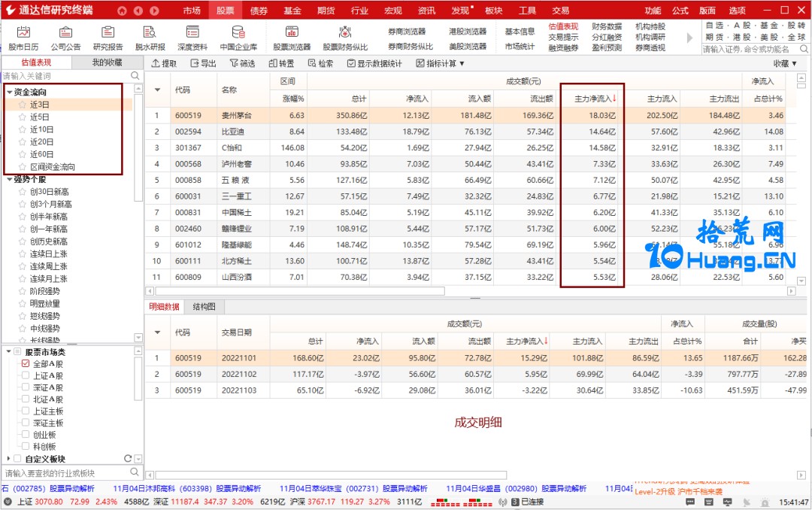Viewport: 812px width, 510px height.
Task: Click the 检索 search button
Action: pyautogui.click(x=320, y=63)
